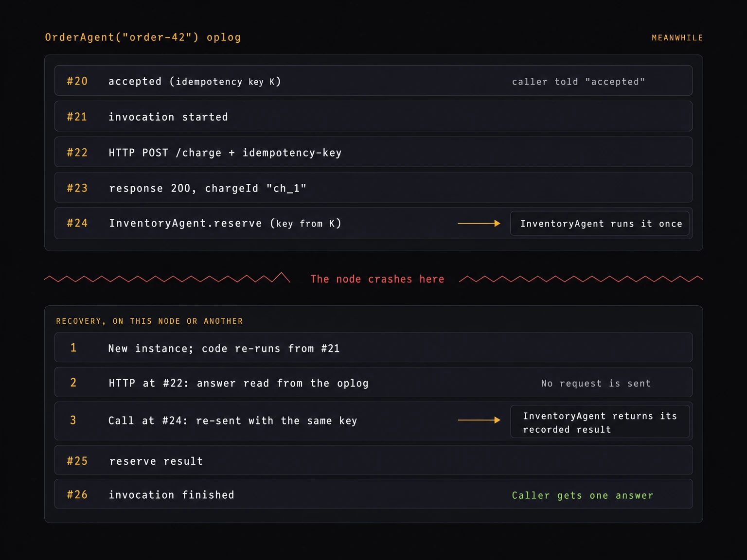Click the #25 entry number
This screenshot has width=747, height=560.
tap(77, 461)
